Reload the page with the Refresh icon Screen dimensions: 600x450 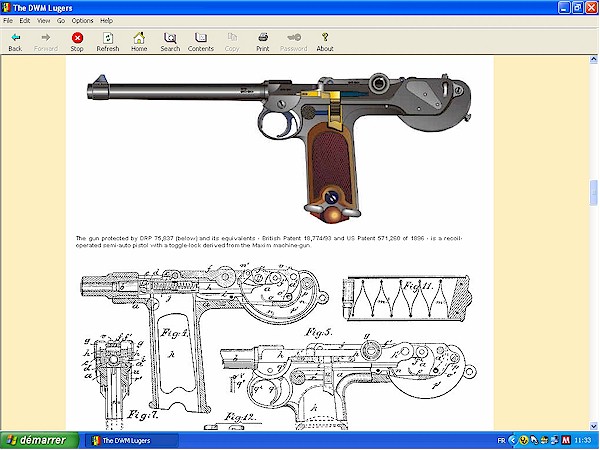(108, 38)
